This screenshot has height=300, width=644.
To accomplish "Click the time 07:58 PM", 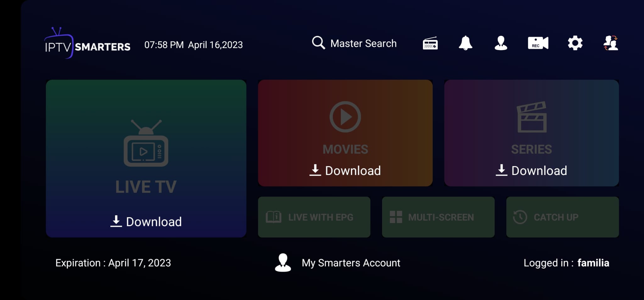I will pos(164,45).
